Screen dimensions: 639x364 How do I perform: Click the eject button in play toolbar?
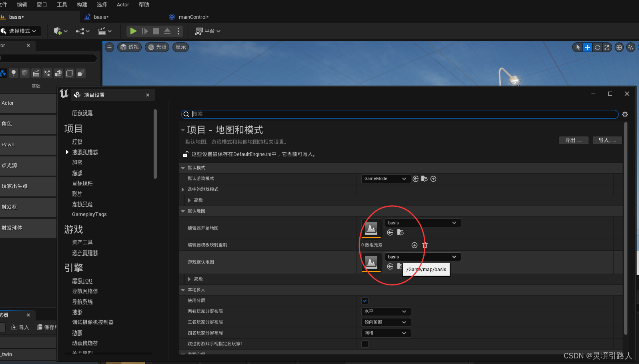(x=167, y=31)
